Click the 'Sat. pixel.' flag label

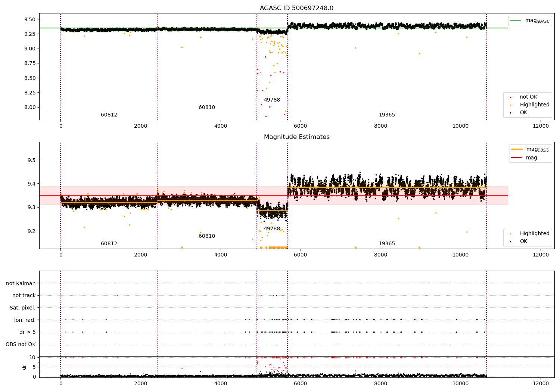22,308
